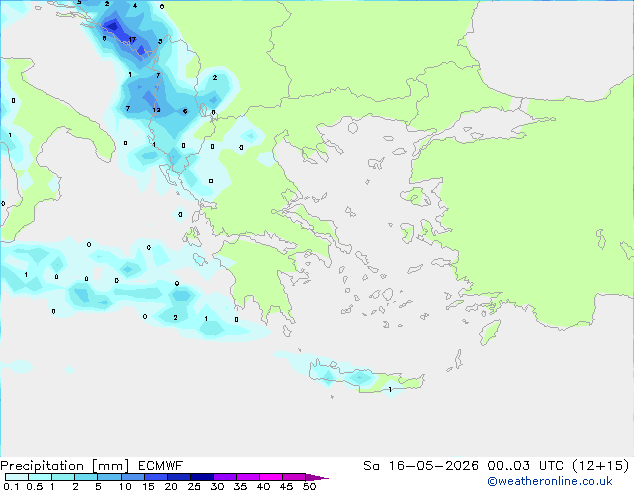This screenshot has height=490, width=634.
Task: Select the lightest cyan 0.1–0.5 legend swatch
Action: click(17, 477)
